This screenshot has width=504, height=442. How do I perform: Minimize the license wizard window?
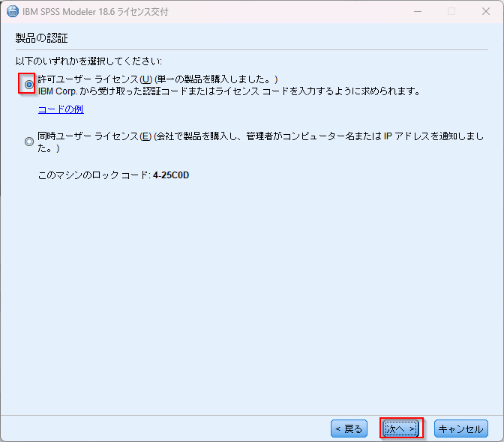click(x=418, y=11)
